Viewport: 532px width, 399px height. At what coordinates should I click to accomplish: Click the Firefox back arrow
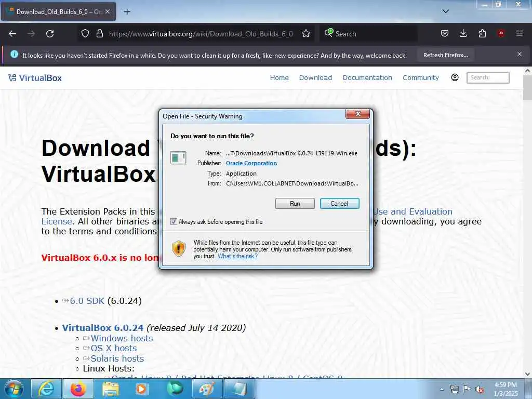(x=12, y=34)
